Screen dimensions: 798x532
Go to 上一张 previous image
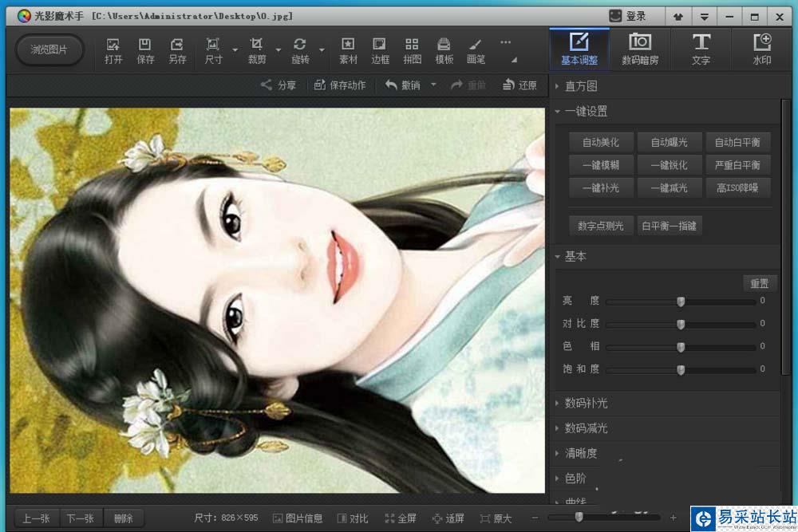pos(37,518)
